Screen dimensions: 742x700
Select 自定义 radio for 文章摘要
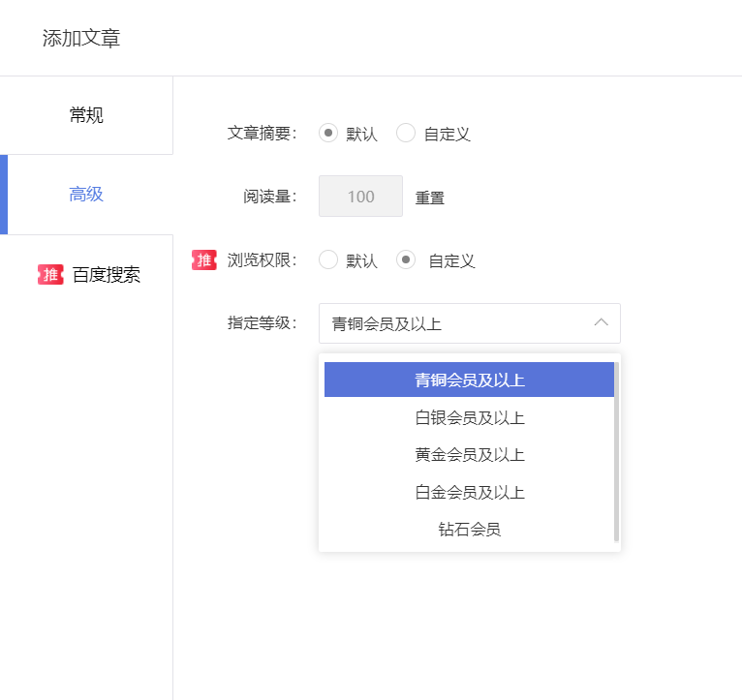pyautogui.click(x=406, y=133)
